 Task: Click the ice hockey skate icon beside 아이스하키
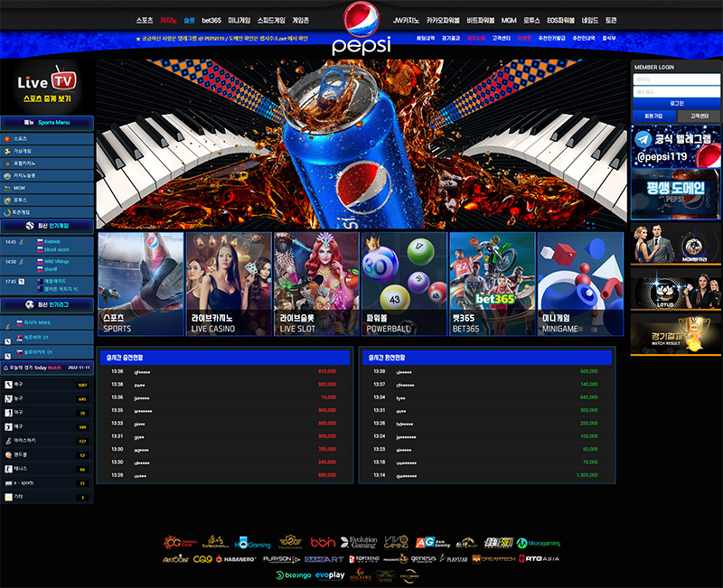coord(8,441)
